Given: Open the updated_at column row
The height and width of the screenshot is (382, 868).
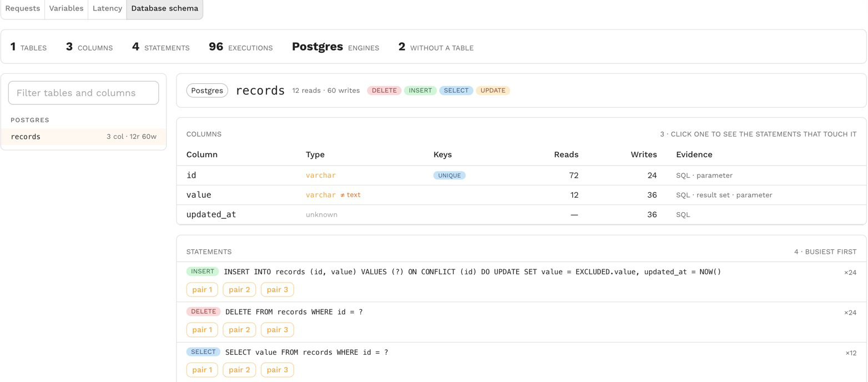Looking at the screenshot, I should (x=521, y=214).
